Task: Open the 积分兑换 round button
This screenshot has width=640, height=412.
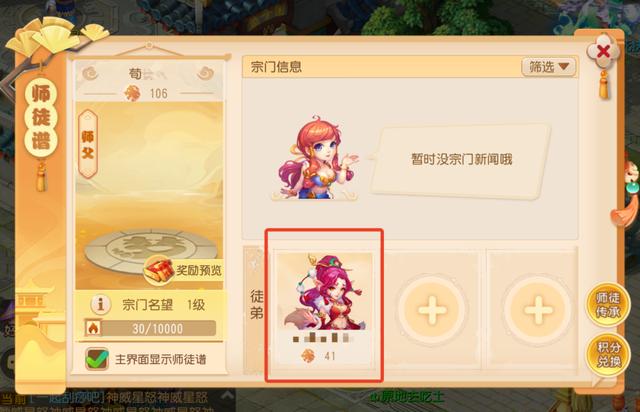Action: click(x=608, y=354)
